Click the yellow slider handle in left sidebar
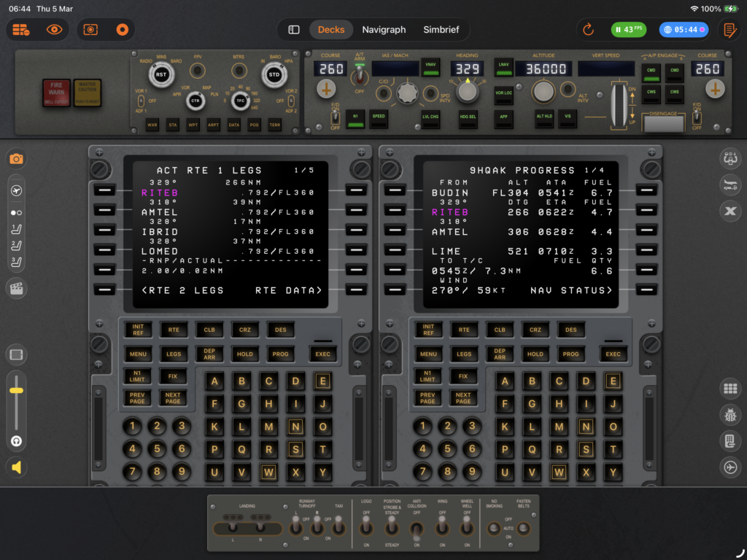Screen dimensions: 747x560 tap(16, 391)
